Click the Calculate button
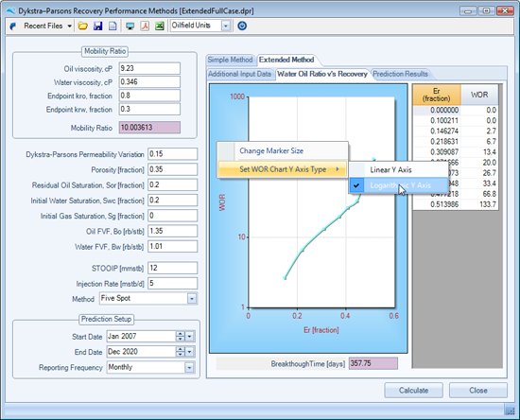The height and width of the screenshot is (420, 520). click(413, 391)
